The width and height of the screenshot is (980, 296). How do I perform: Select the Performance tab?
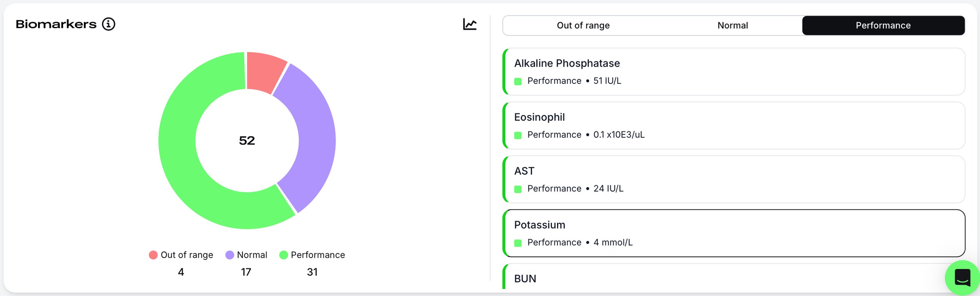click(x=883, y=25)
